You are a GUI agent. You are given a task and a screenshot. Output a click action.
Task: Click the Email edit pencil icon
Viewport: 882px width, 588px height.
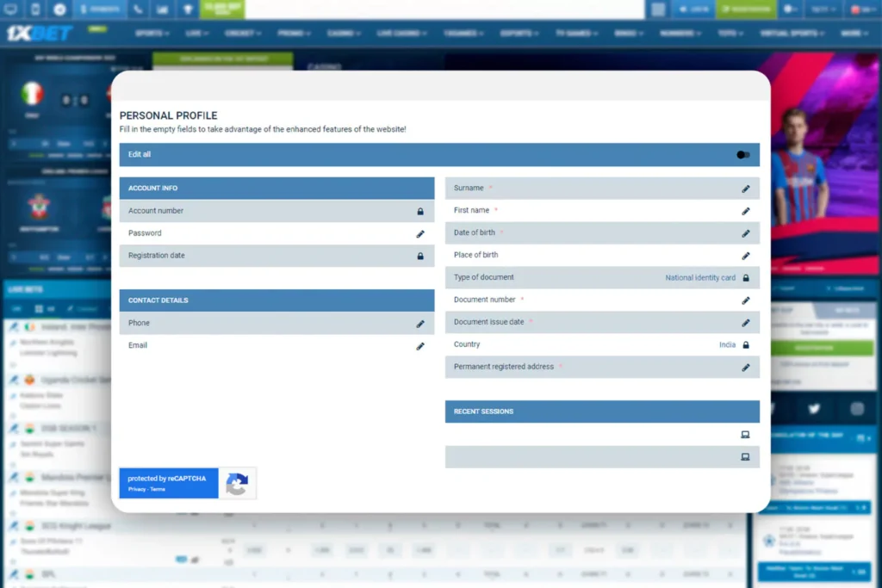coord(420,346)
